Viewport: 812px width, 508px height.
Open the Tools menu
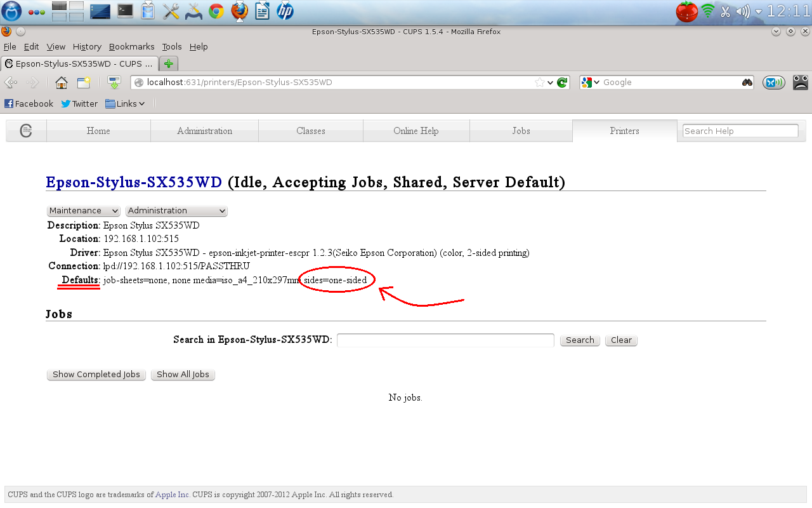point(171,47)
